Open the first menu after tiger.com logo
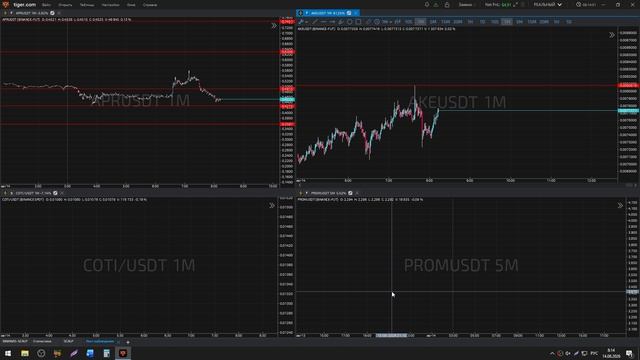Viewport: 640px width, 360px height. click(46, 5)
